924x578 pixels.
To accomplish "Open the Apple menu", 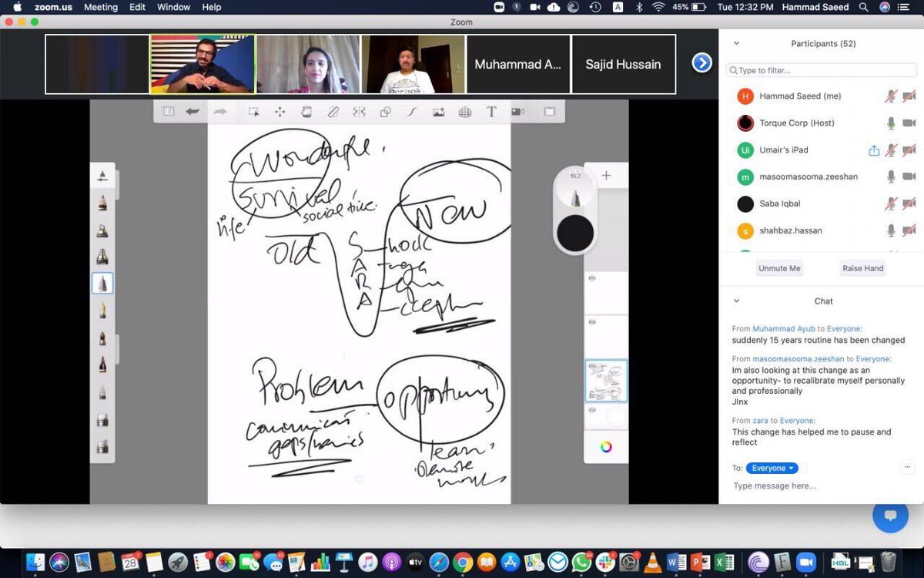I will coord(17,7).
